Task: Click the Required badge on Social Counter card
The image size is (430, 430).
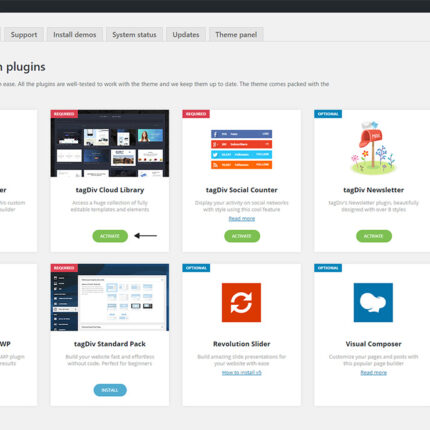Action: click(196, 114)
